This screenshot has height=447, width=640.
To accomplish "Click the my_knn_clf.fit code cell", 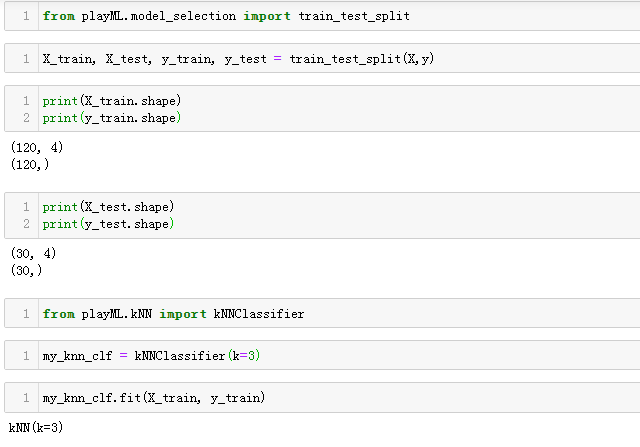I will point(322,398).
